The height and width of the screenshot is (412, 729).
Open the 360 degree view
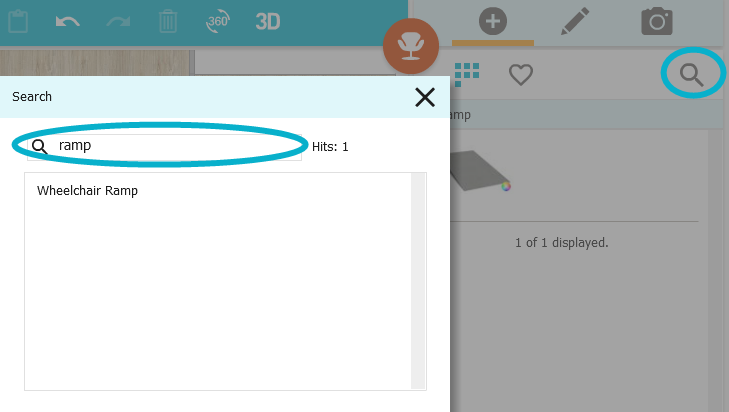pos(218,21)
